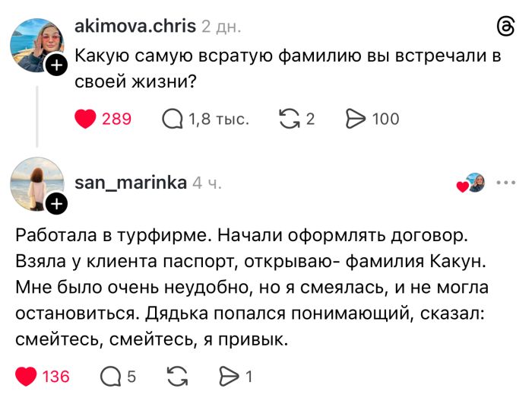Open comments on san_marinka's reply
The image size is (532, 401).
point(110,376)
